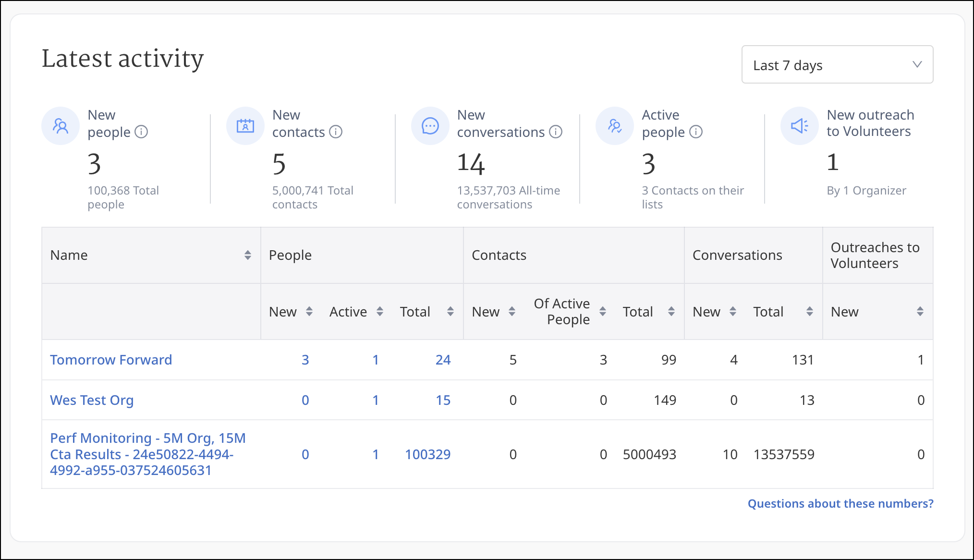Click the megaphone outreach icon

pos(800,126)
